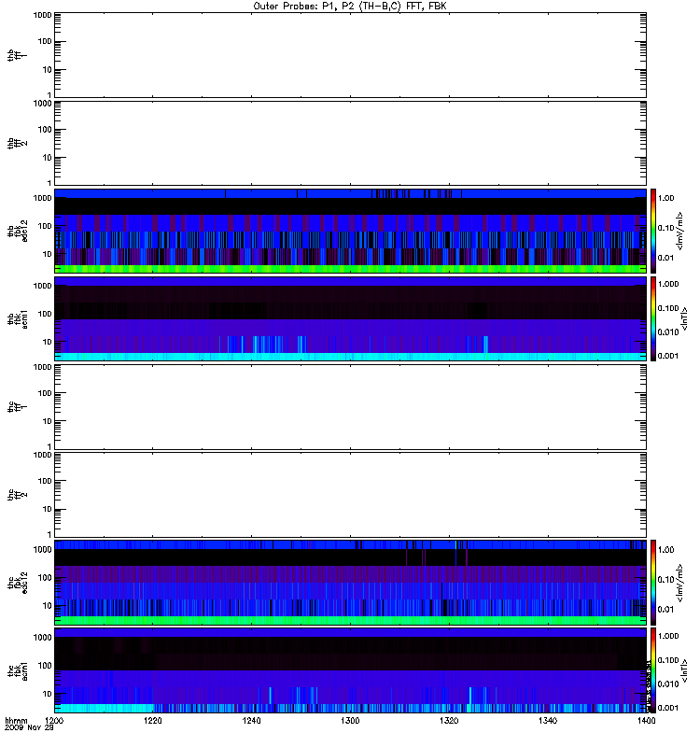Screen dimensions: 700x747
Task: Click the 'thb fbk scm1' y-axis label
Action: pyautogui.click(x=17, y=319)
